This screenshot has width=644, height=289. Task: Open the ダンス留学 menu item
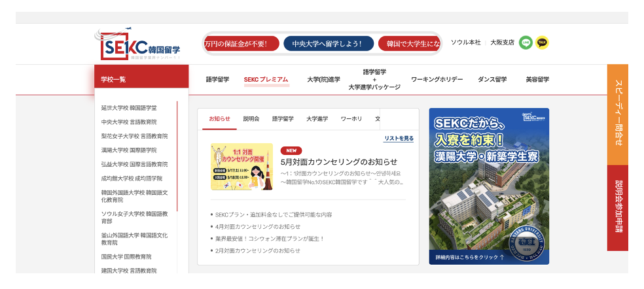(x=492, y=80)
